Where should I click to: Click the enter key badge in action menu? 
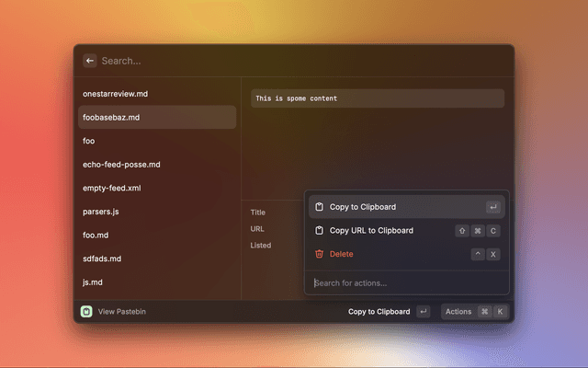pos(493,207)
